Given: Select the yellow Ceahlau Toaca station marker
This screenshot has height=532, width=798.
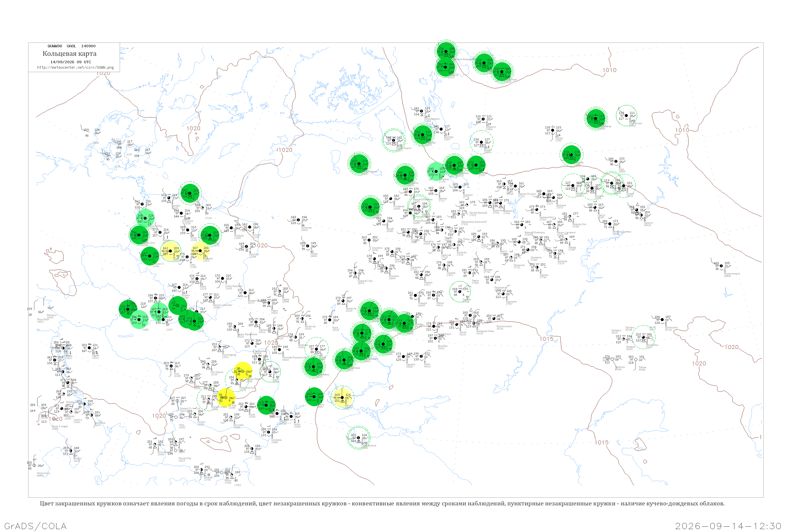Looking at the screenshot, I should pyautogui.click(x=243, y=371).
